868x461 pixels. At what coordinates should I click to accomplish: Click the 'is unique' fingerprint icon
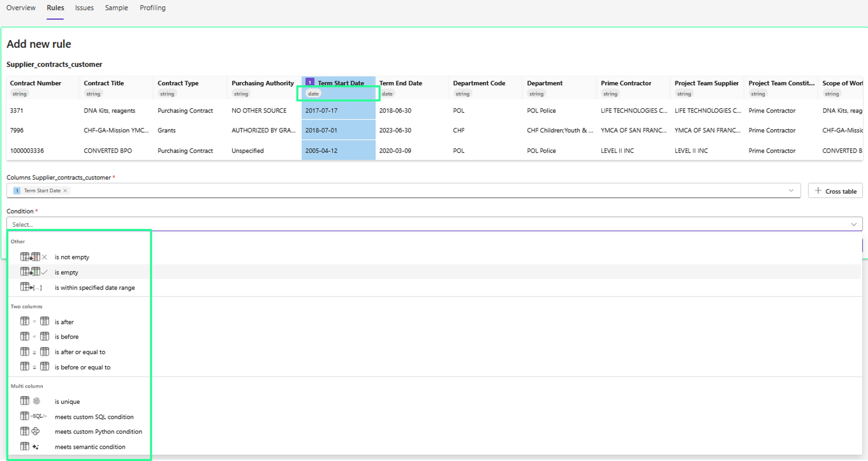tap(36, 401)
